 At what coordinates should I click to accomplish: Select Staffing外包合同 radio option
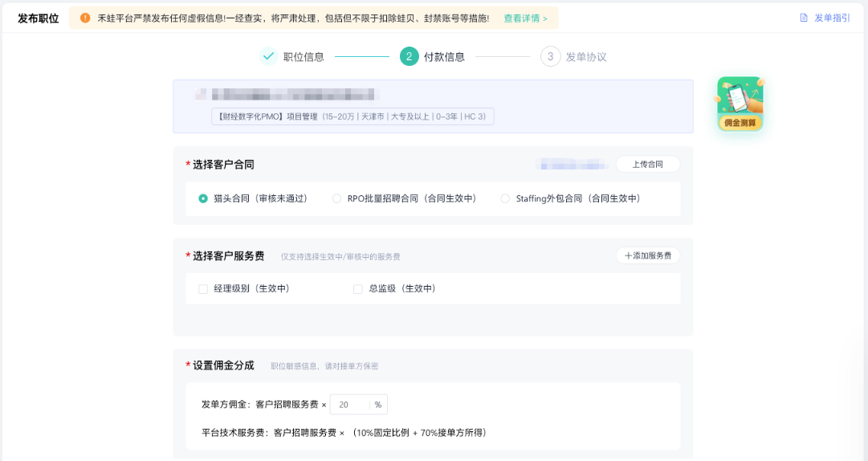click(x=505, y=198)
